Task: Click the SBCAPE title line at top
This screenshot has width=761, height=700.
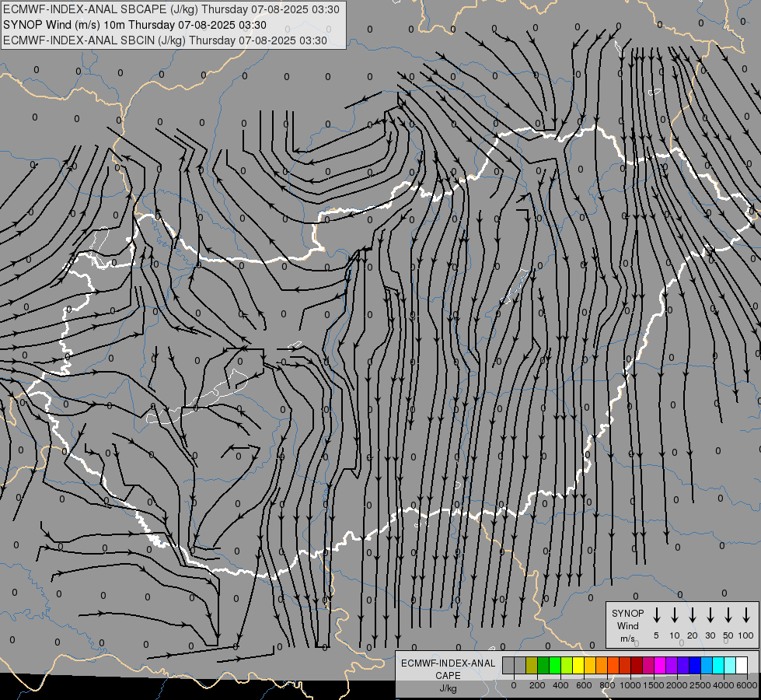Action: pos(171,9)
